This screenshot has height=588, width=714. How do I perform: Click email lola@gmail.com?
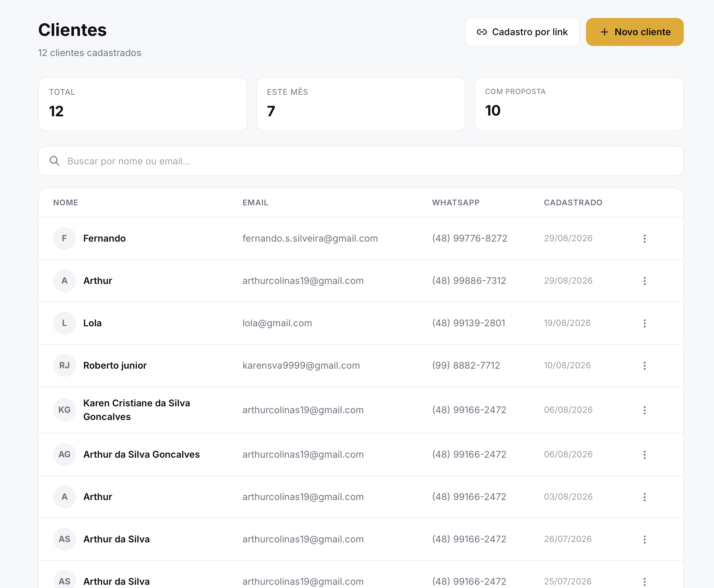point(277,323)
